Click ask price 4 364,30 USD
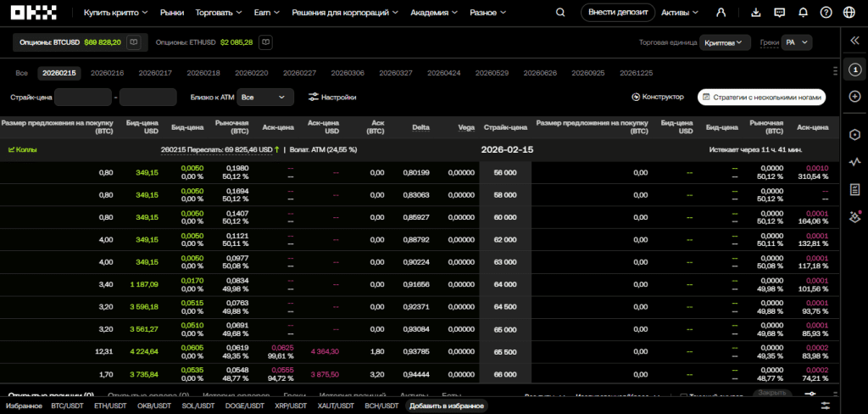The height and width of the screenshot is (414, 868). [x=325, y=351]
